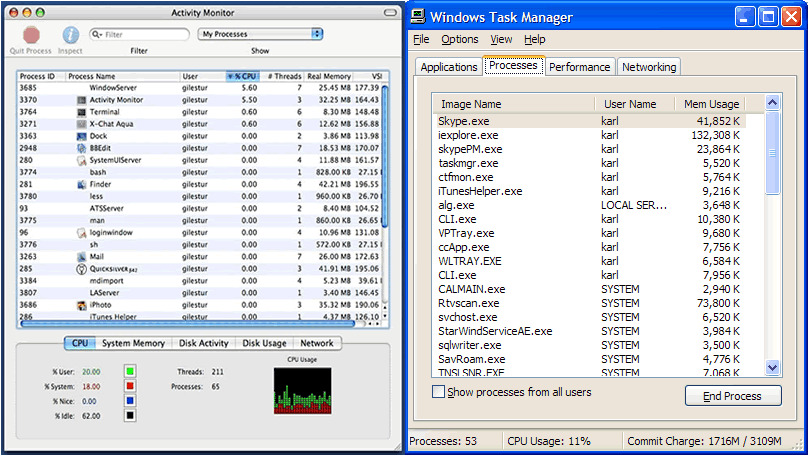Switch to the Network tab
Viewport: 808px width, 455px height.
(317, 343)
